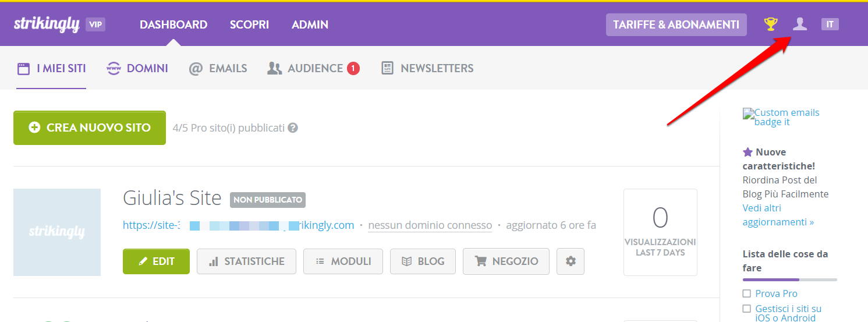Check the Prova Pro checkbox
The image size is (868, 322).
[x=747, y=293]
